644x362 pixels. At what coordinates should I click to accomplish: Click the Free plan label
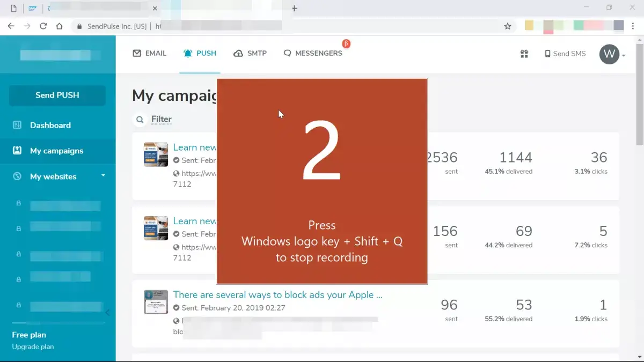pos(30,335)
